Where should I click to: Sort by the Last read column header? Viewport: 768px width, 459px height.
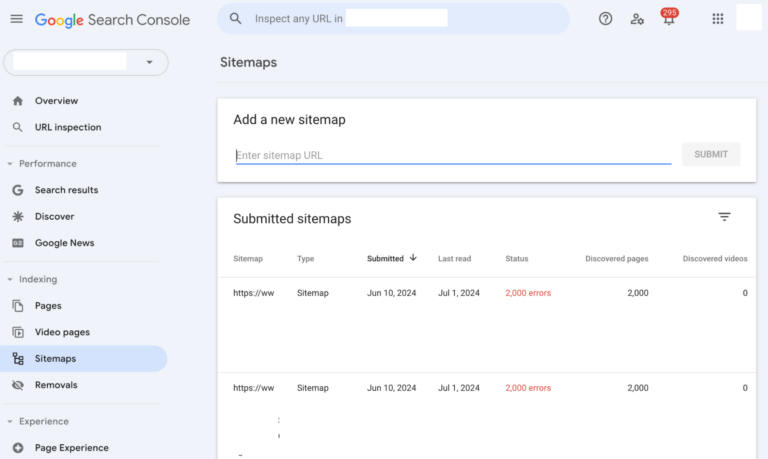pos(455,259)
